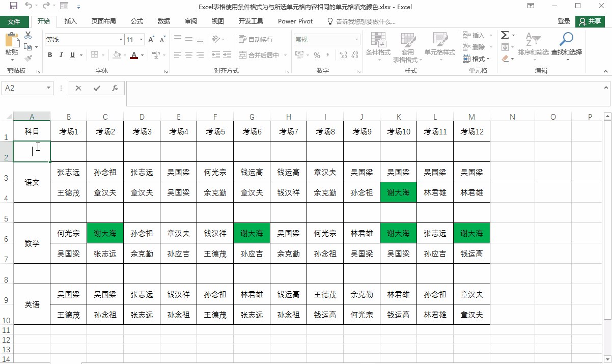Click the increase indent icon
Screen dimensions: 612x364
click(x=227, y=55)
